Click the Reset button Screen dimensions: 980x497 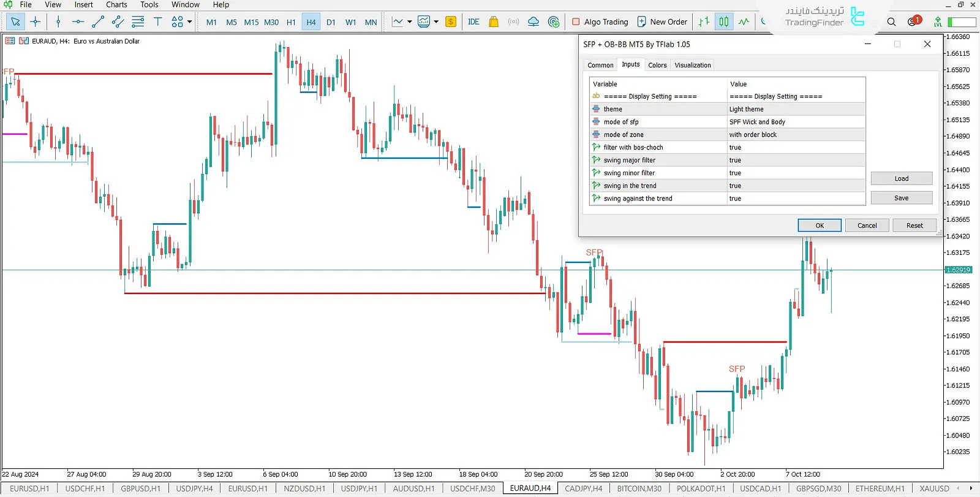914,226
